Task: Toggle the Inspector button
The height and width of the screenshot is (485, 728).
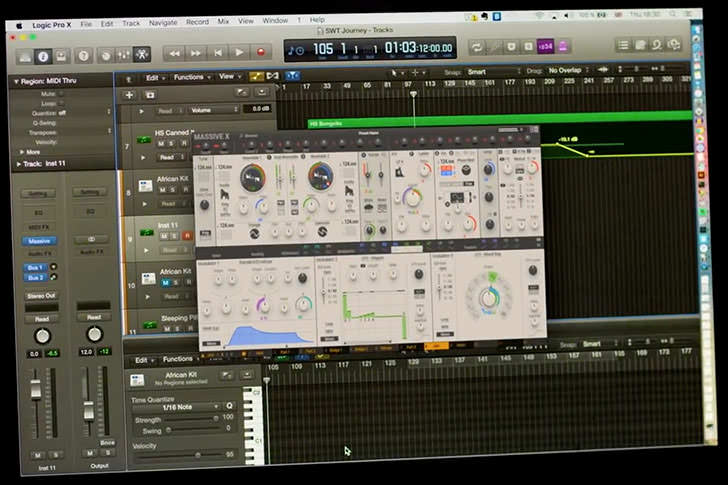Action: pyautogui.click(x=43, y=57)
